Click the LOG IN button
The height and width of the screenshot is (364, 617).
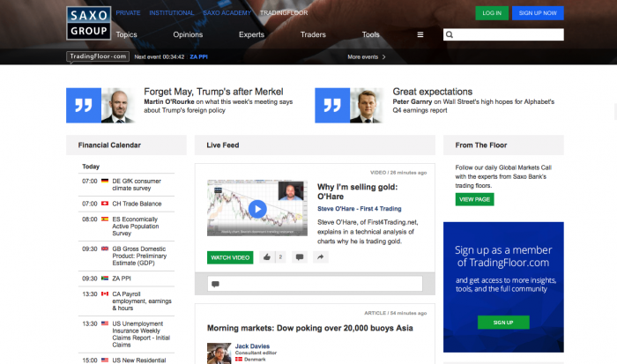[x=492, y=13]
